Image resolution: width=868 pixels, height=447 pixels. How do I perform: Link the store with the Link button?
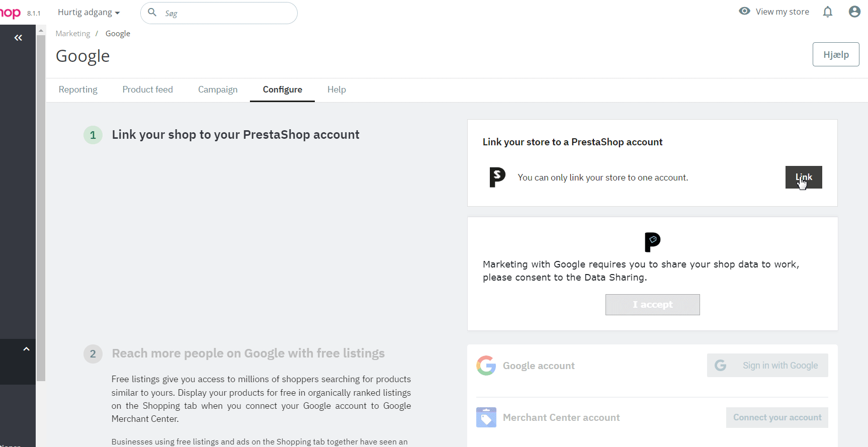tap(803, 177)
